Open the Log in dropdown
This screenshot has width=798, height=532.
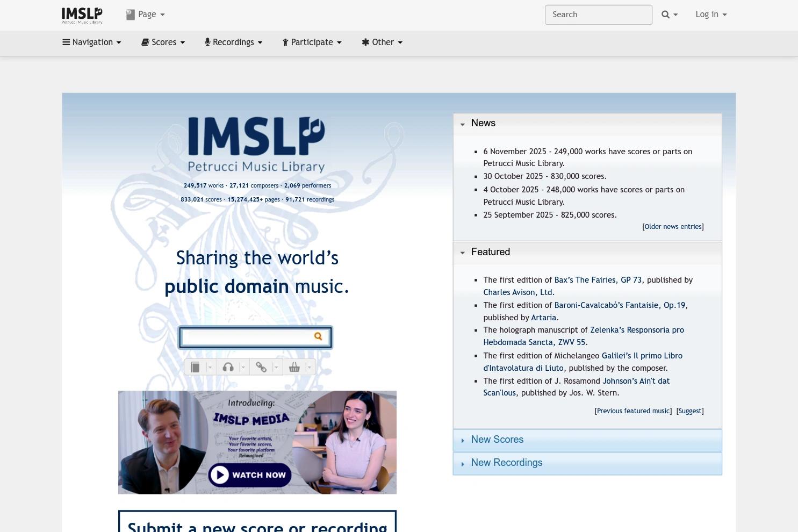click(x=711, y=15)
